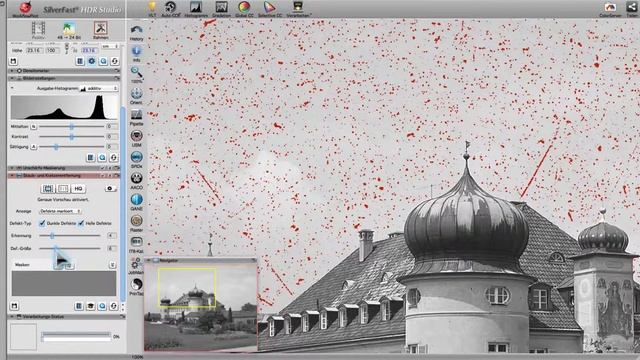Expand the Unschärfe Maskierung panel
This screenshot has height=360, width=640.
(x=12, y=168)
